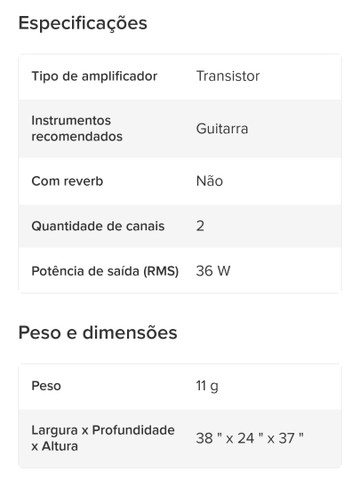Click the Não reverb value
The width and height of the screenshot is (360, 480).
coord(209,181)
